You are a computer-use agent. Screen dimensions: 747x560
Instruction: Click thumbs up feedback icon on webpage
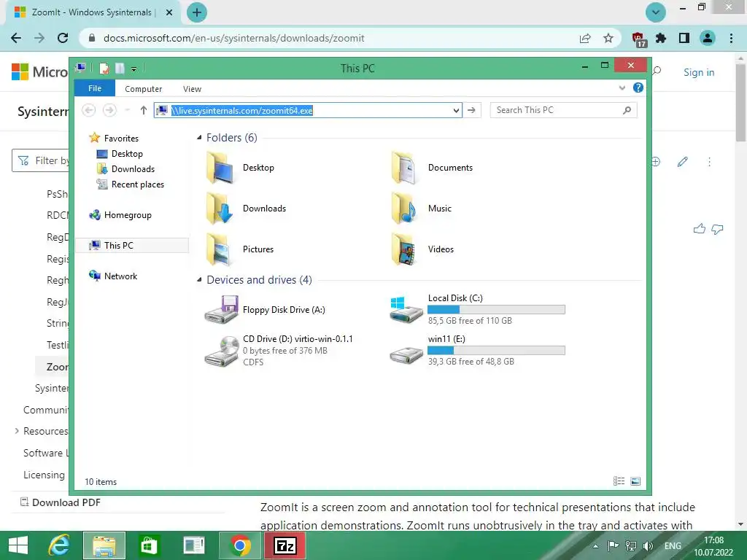pyautogui.click(x=700, y=229)
